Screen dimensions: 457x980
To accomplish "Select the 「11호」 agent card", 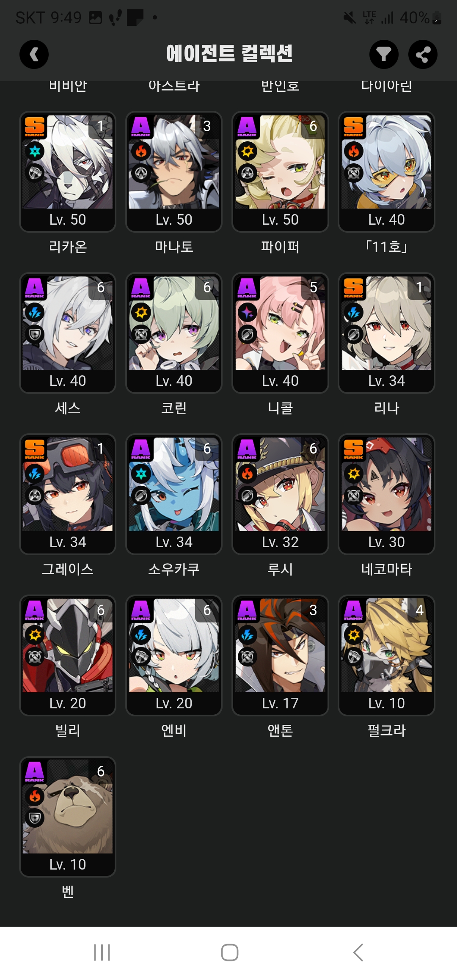I will click(x=386, y=171).
